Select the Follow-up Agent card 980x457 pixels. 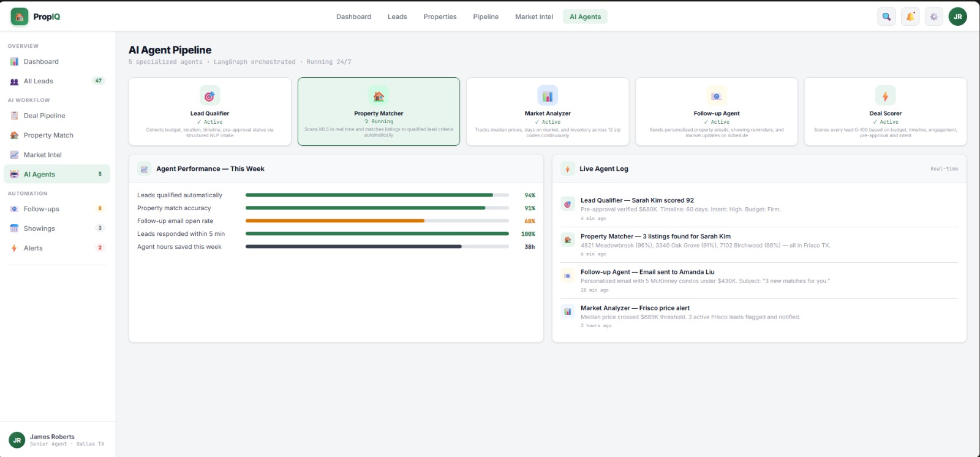click(x=717, y=111)
